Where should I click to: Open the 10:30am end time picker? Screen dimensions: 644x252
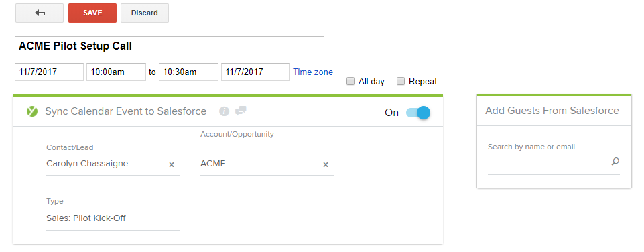click(x=188, y=72)
